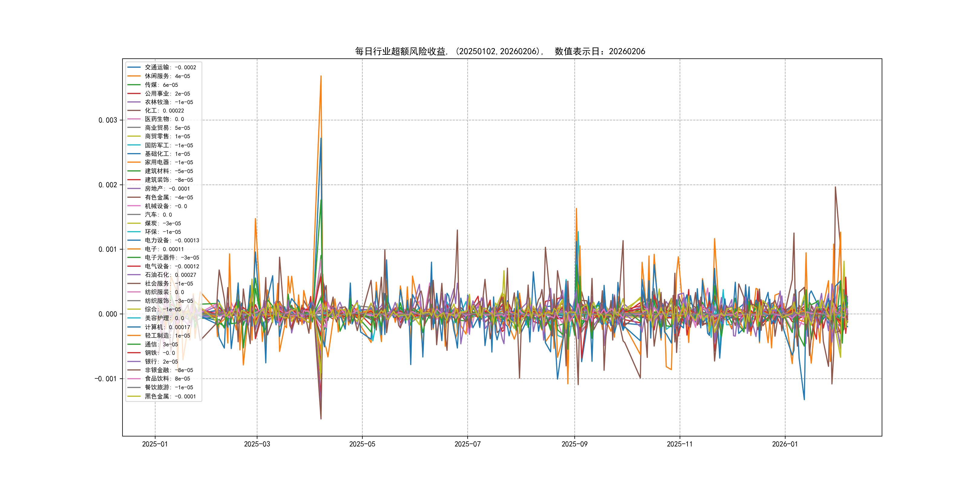Viewport: 980px width, 490px height.
Task: Click the 2025-05 x-axis tick label
Action: (x=362, y=444)
